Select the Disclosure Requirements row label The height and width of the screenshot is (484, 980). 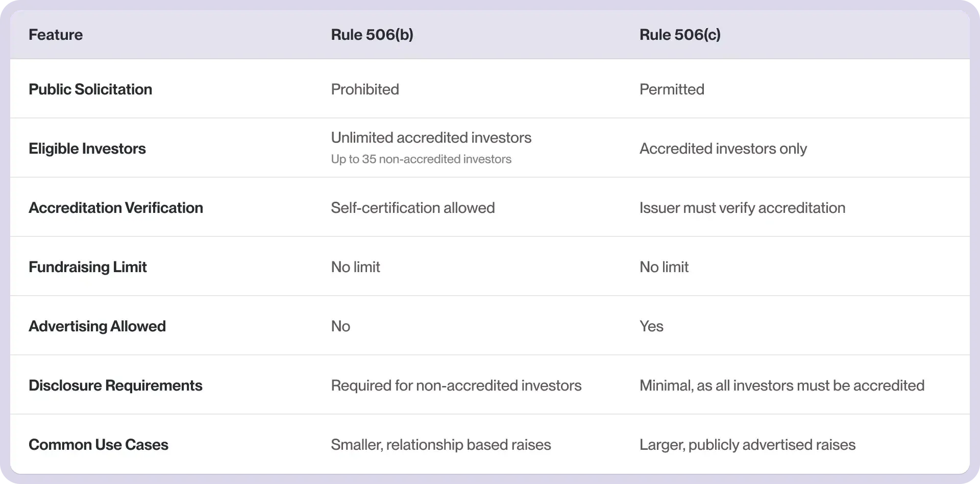(115, 385)
